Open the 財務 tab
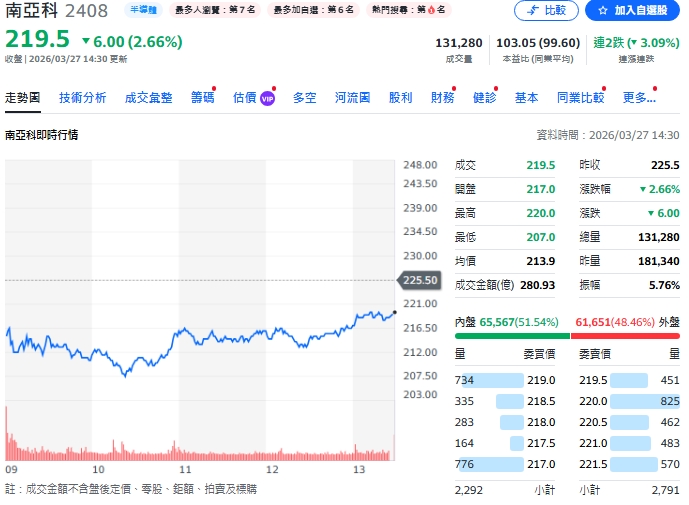 pyautogui.click(x=442, y=98)
